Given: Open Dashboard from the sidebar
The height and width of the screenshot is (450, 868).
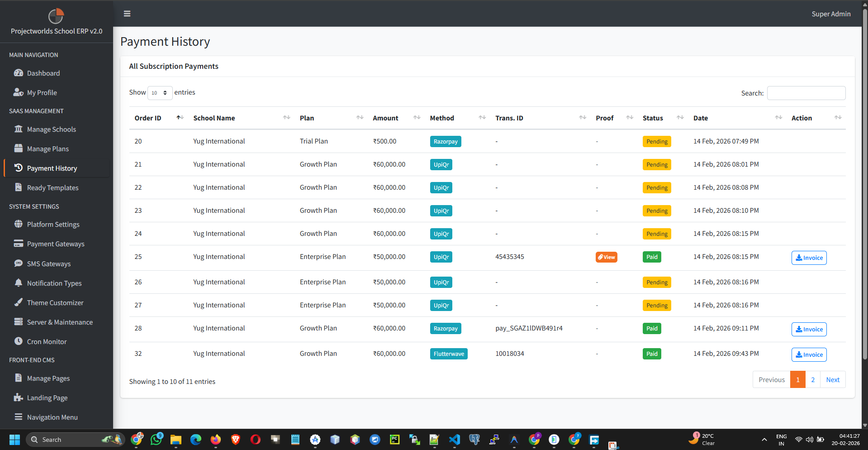Looking at the screenshot, I should (43, 73).
